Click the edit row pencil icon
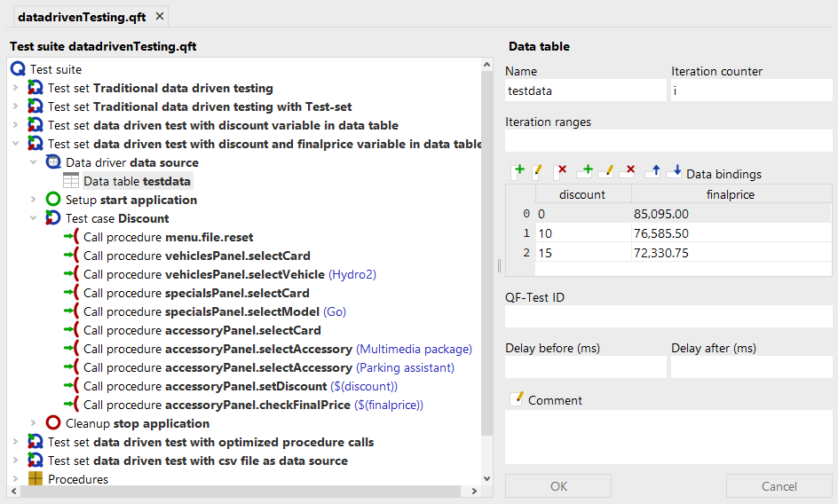This screenshot has width=838, height=504. [x=606, y=171]
